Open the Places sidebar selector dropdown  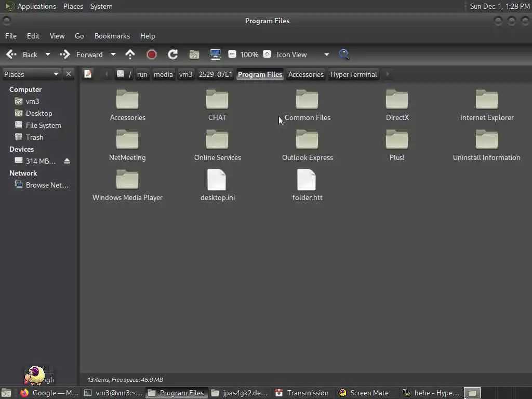(x=31, y=74)
